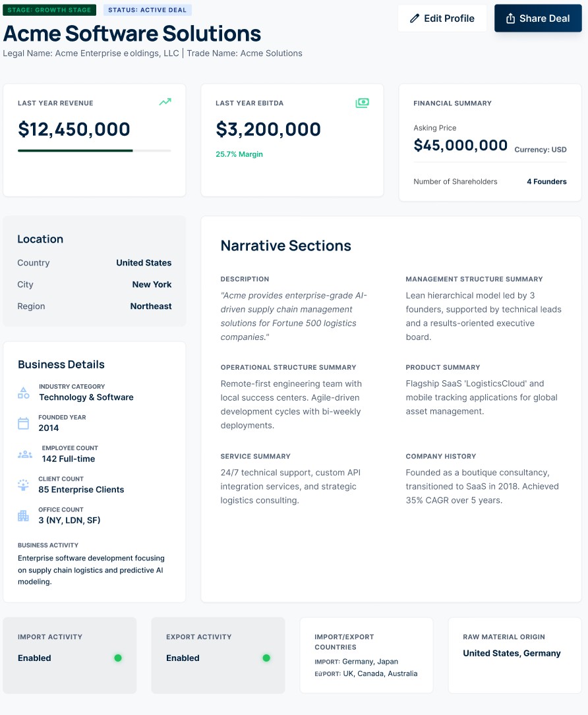The image size is (588, 715).
Task: Click the Edit Profile button
Action: pos(442,18)
